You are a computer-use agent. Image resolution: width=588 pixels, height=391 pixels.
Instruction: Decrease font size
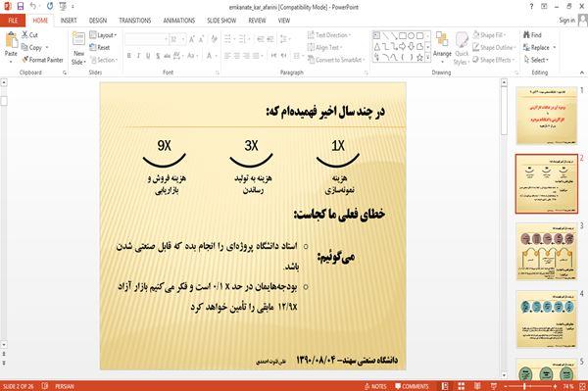pyautogui.click(x=202, y=39)
